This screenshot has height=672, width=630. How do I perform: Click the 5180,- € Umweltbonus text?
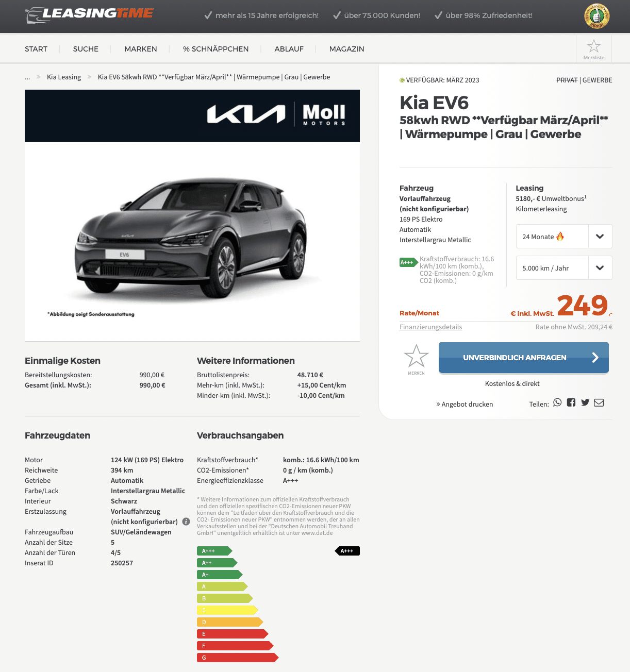551,198
